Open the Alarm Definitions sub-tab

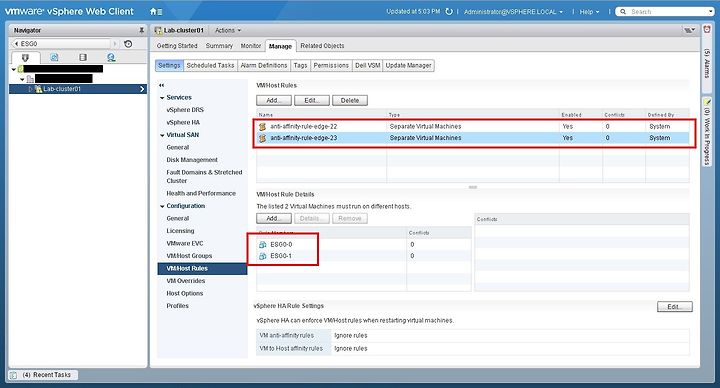coord(264,66)
